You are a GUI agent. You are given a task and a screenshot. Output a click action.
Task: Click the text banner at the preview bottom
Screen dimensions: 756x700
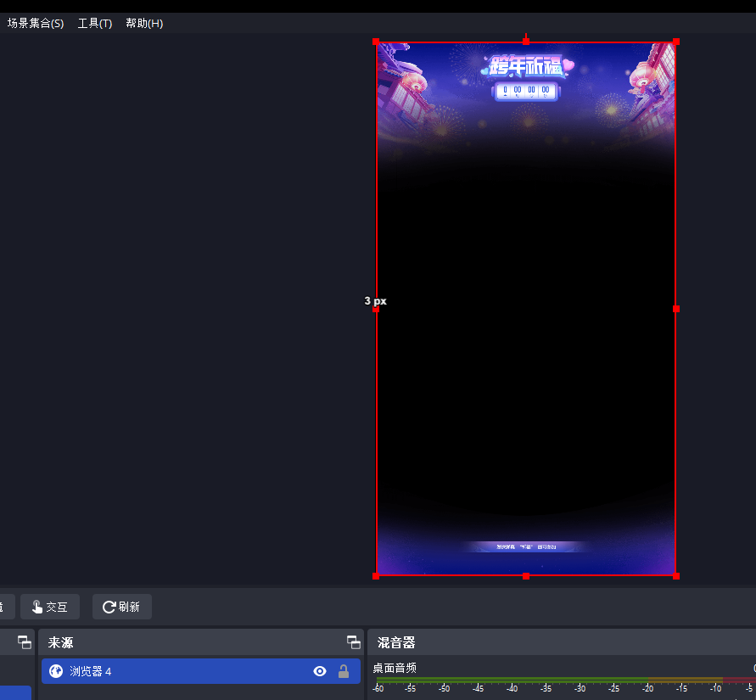pyautogui.click(x=526, y=546)
